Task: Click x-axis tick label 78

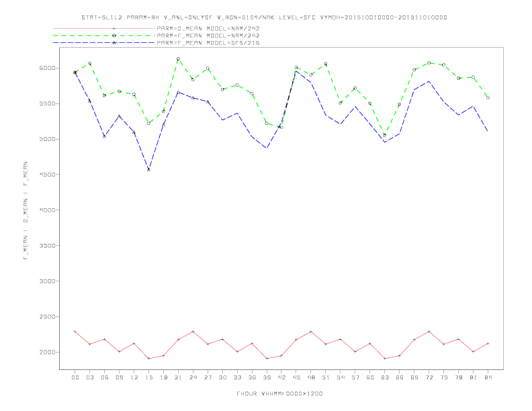Action: click(x=458, y=377)
